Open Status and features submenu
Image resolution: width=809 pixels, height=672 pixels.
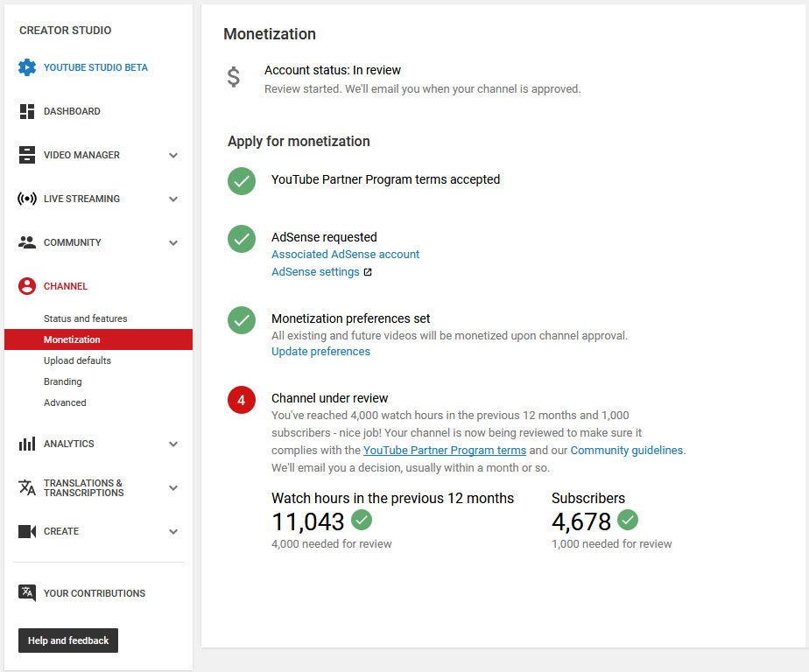(85, 318)
